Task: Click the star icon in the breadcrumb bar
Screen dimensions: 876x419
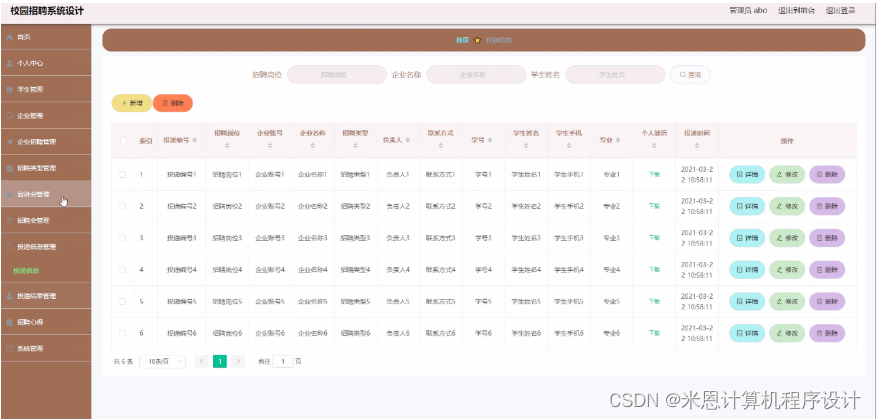Action: pyautogui.click(x=477, y=40)
